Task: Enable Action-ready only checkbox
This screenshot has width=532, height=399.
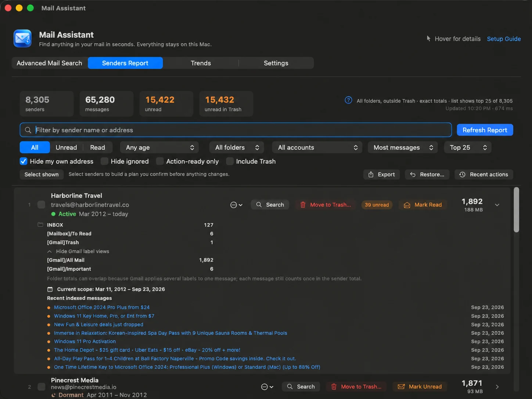Action: coord(160,161)
